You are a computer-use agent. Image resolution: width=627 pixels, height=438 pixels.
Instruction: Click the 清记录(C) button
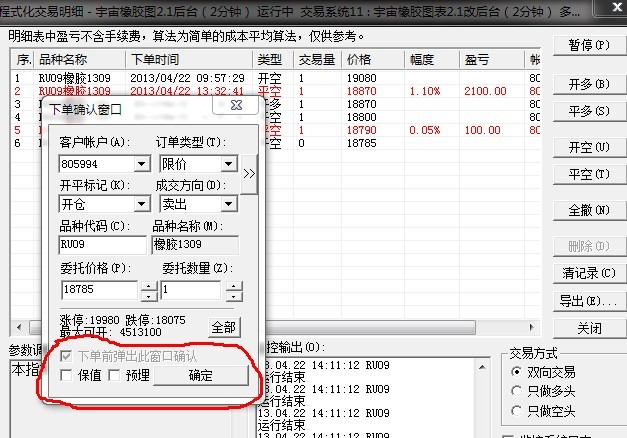point(589,274)
